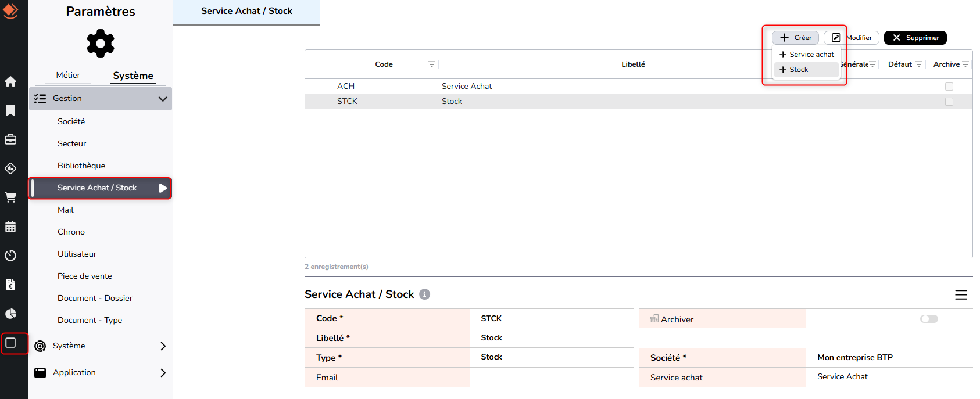Expand the Application section chevron

pos(163,373)
